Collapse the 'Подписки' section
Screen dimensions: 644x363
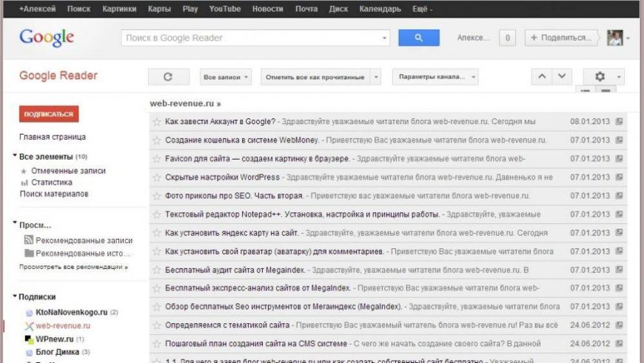pos(15,296)
